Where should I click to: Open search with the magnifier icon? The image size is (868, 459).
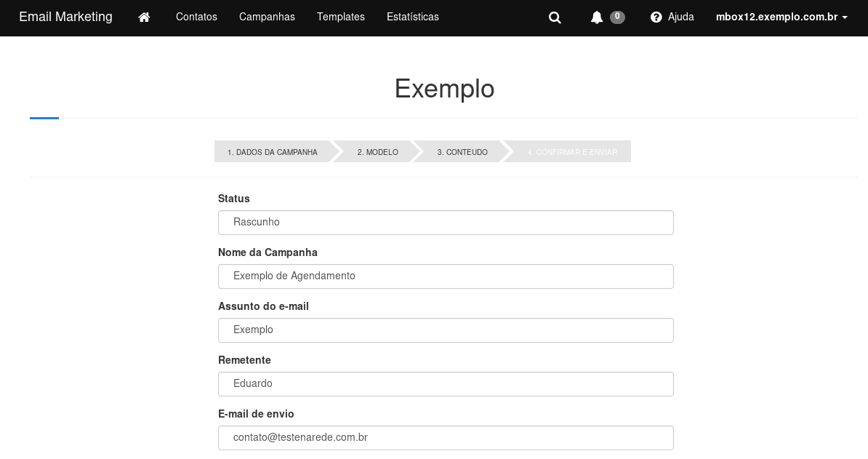pyautogui.click(x=555, y=17)
